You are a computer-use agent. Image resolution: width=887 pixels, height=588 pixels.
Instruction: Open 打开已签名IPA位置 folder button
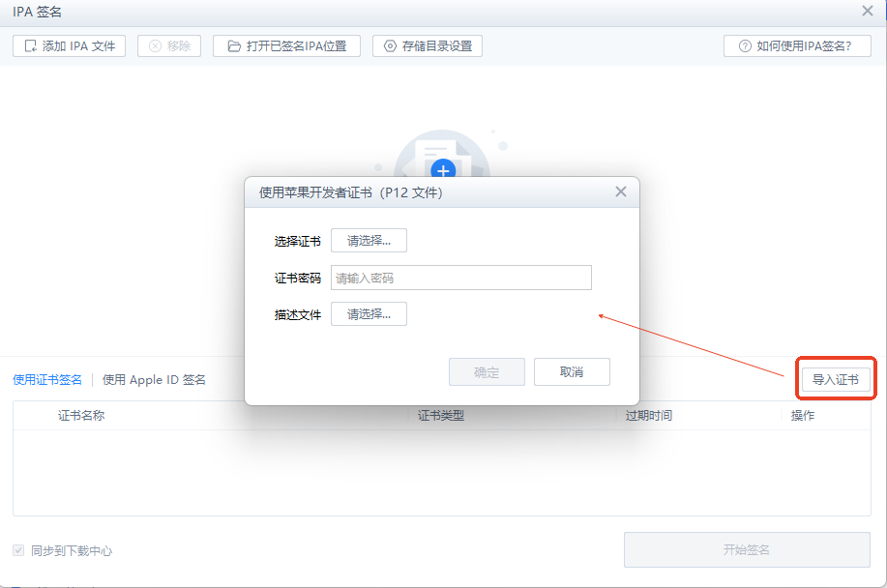[x=287, y=45]
